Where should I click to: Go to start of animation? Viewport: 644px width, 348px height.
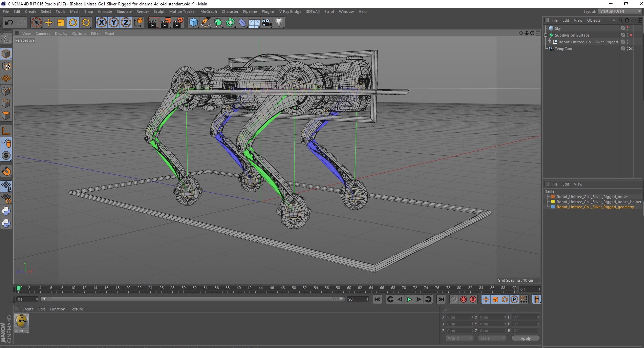pos(378,299)
